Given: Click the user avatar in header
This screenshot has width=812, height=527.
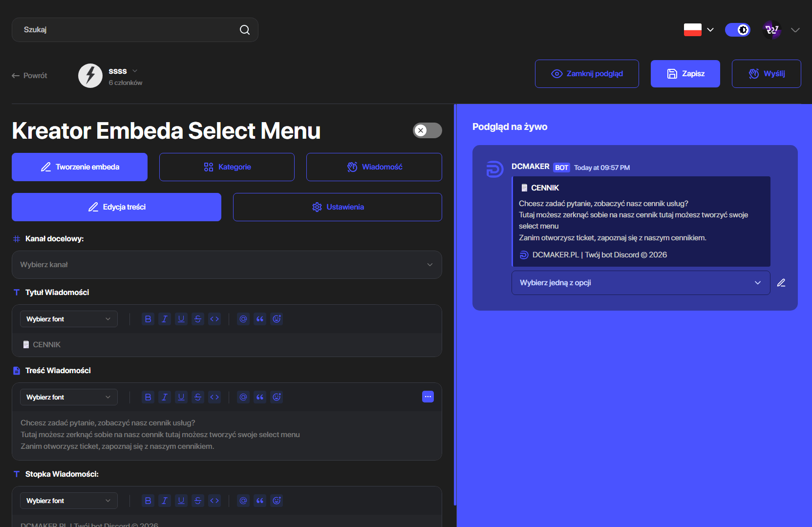Looking at the screenshot, I should coord(772,30).
